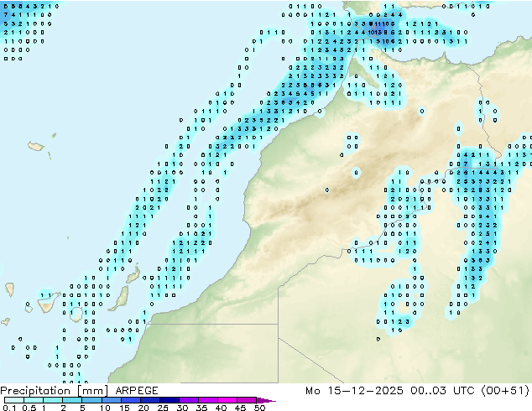Viewport: 532px width, 411px height.
Task: Click the 40–45 mm magenta legend swatch
Action: coord(227,400)
